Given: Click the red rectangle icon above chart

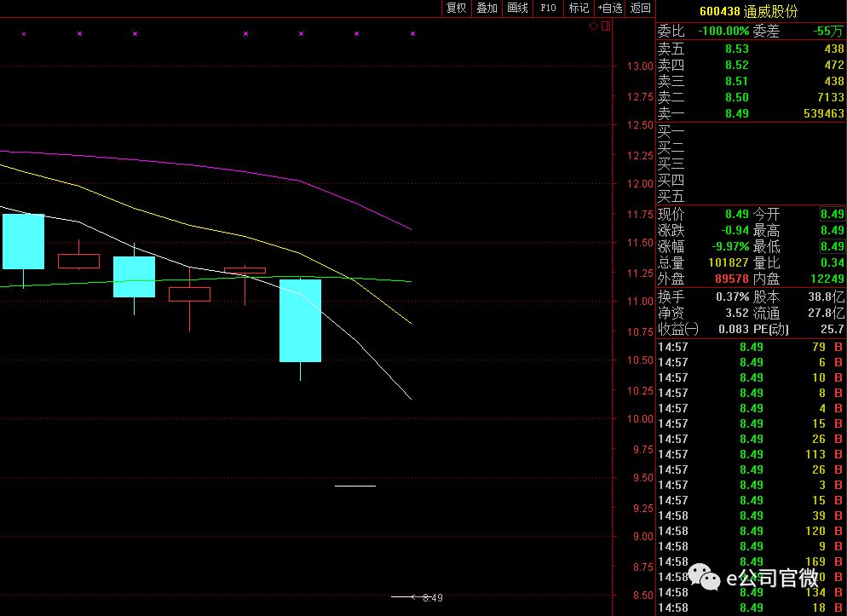Looking at the screenshot, I should 606,26.
